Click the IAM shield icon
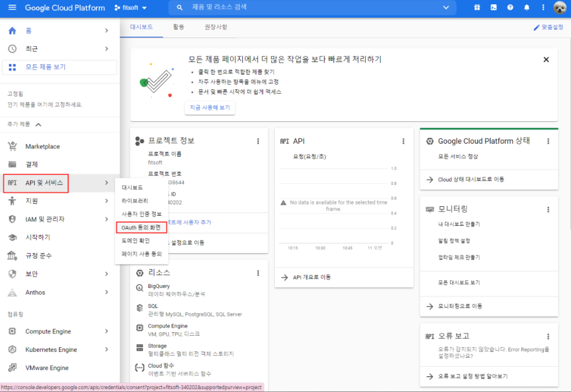This screenshot has height=392, width=571. pos(12,219)
